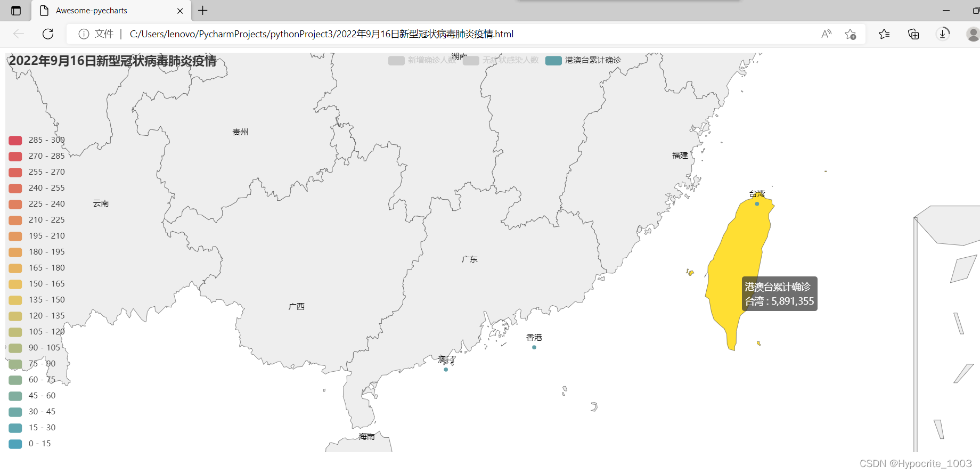Click the chart title 2022年9月16日新型冠状病毒肺炎疫情

pos(112,61)
